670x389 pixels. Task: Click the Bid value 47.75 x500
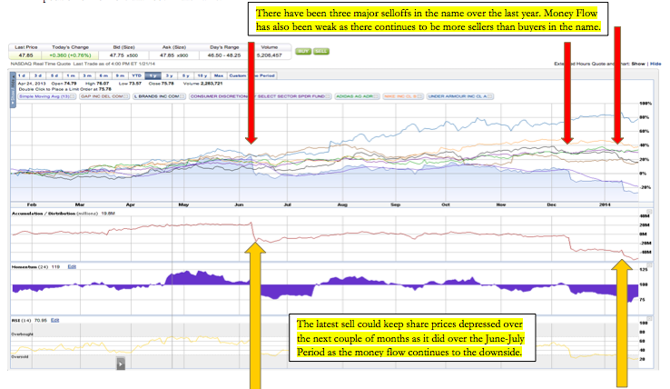click(123, 55)
